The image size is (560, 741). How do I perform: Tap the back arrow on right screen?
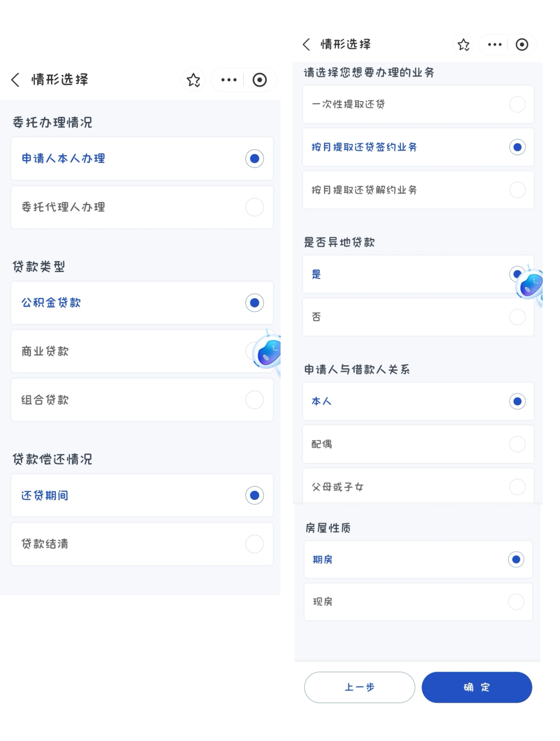click(306, 45)
